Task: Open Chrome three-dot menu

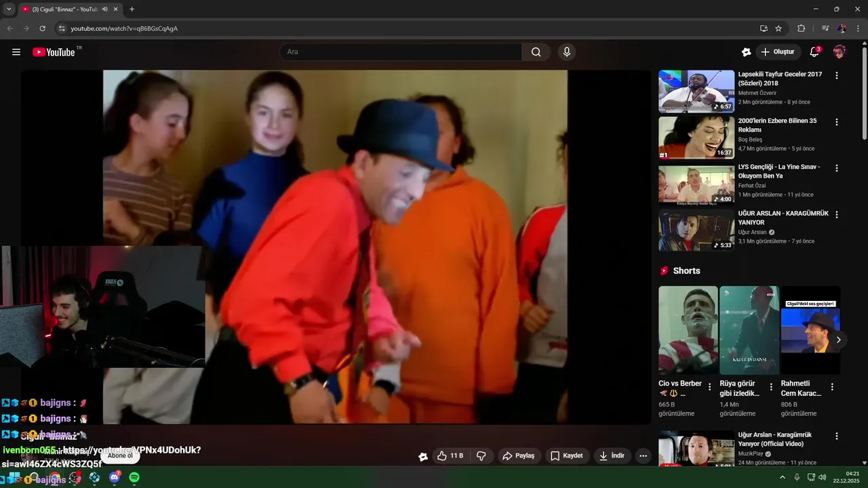Action: (859, 28)
